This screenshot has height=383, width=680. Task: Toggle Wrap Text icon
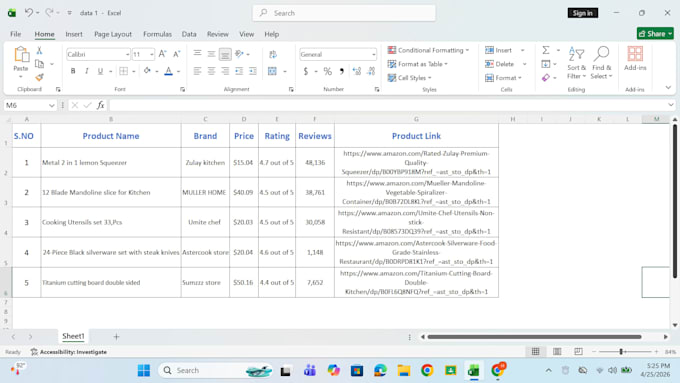(273, 54)
